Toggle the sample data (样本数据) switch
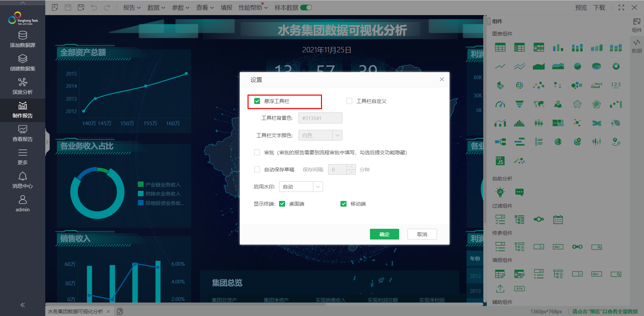Image resolution: width=644 pixels, height=316 pixels. point(306,7)
